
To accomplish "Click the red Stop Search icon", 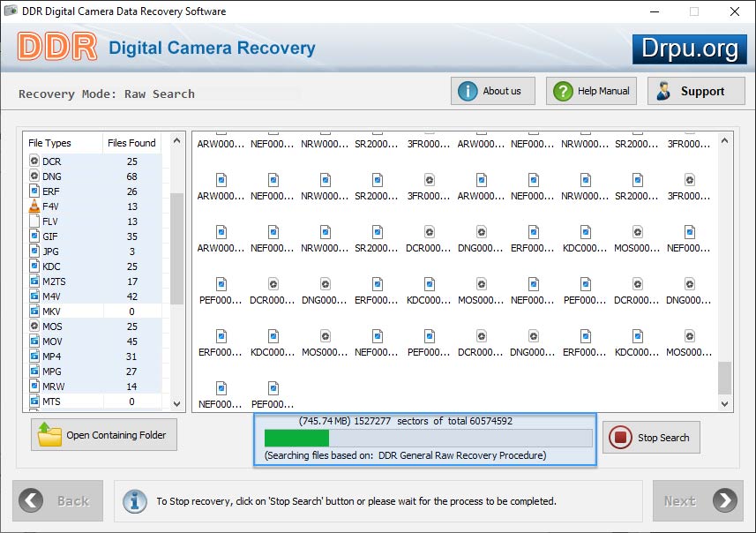I will (620, 438).
